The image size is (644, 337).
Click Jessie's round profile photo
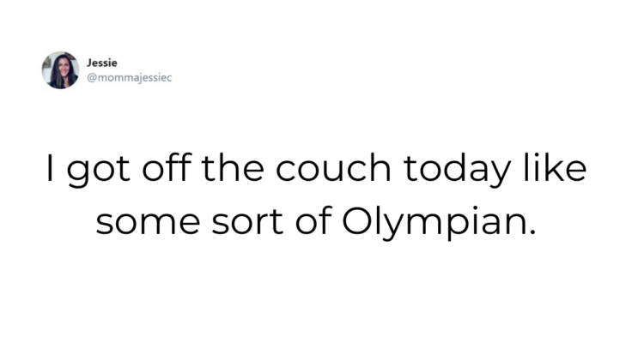coord(61,70)
